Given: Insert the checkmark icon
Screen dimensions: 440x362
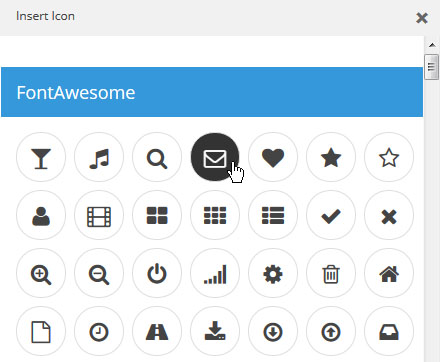Looking at the screenshot, I should coord(331,215).
